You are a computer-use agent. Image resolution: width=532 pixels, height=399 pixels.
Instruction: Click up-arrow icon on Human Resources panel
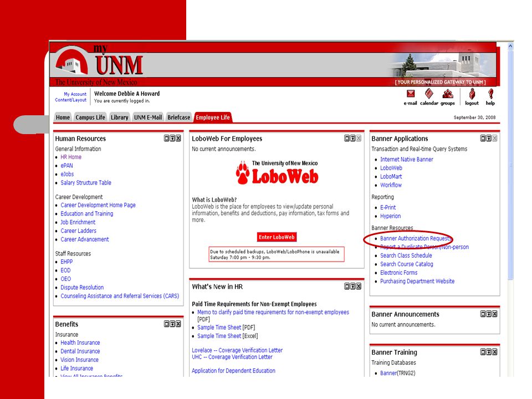172,138
